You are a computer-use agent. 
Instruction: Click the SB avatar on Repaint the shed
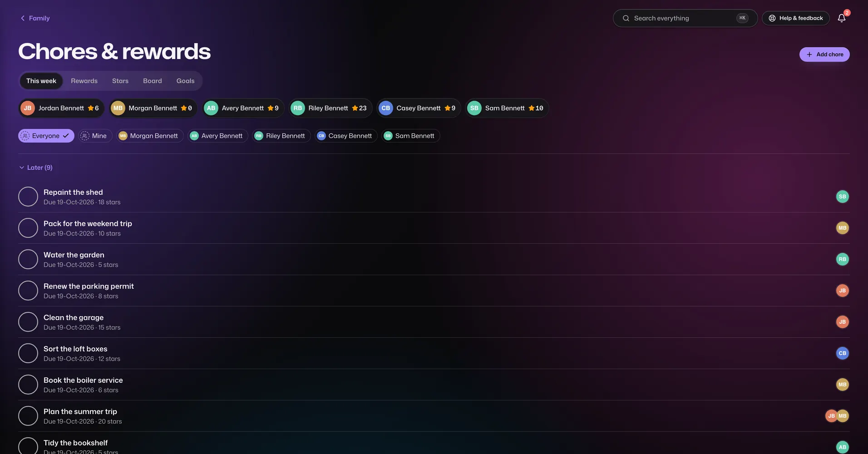[843, 197]
